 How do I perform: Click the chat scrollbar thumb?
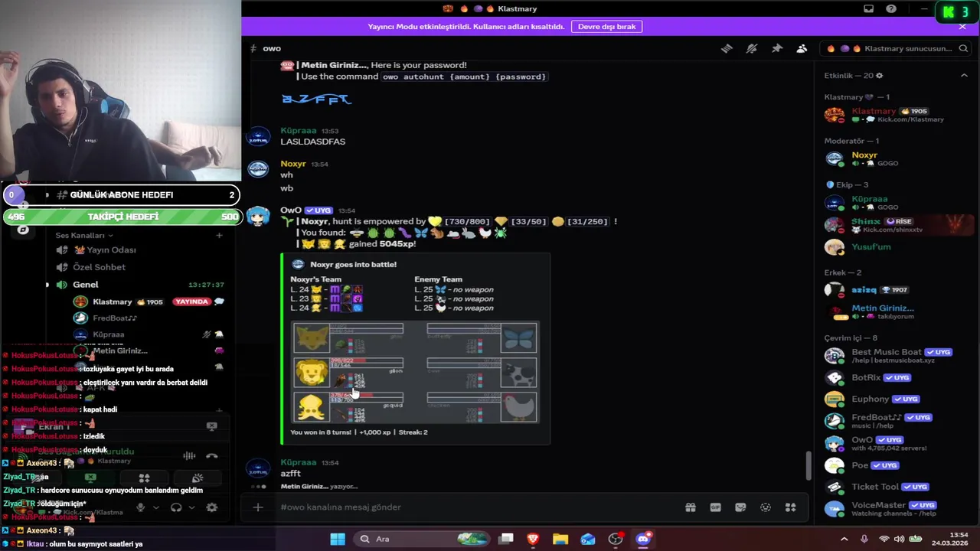(x=810, y=465)
